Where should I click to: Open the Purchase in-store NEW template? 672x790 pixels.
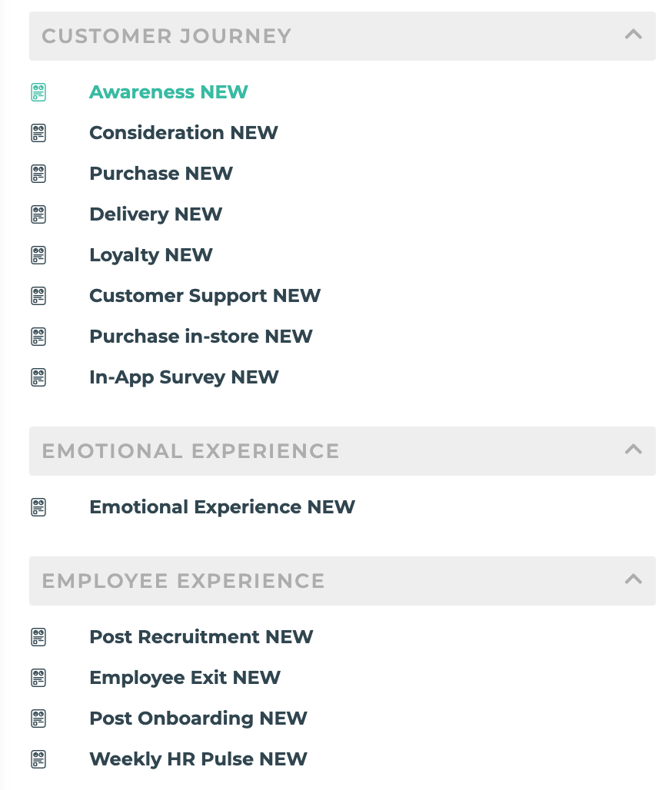coord(201,337)
